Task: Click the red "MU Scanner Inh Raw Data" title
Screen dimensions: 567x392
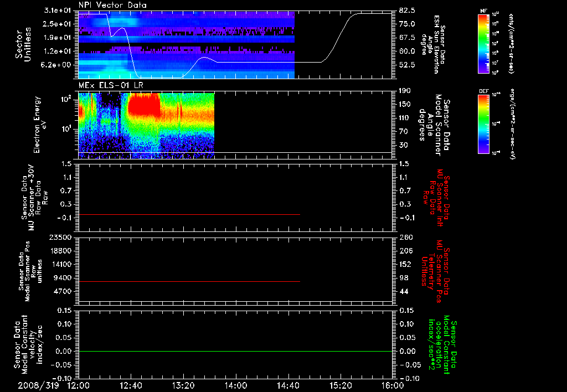Action: [437, 198]
